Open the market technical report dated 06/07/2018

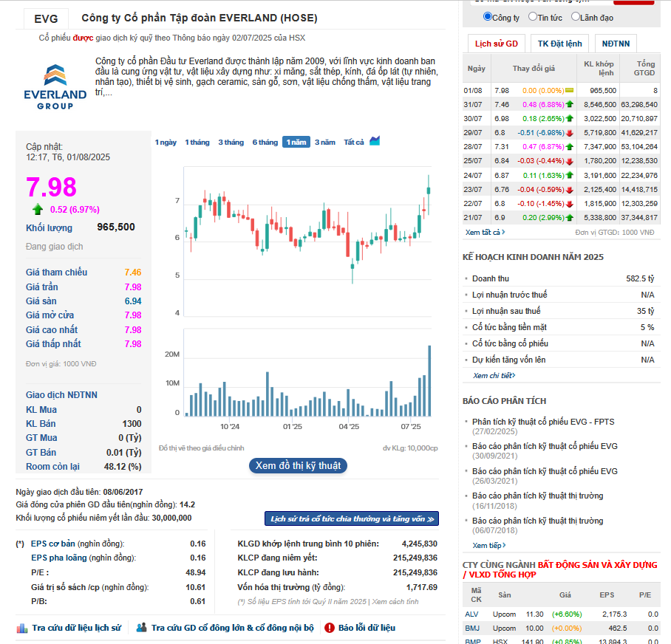[537, 521]
